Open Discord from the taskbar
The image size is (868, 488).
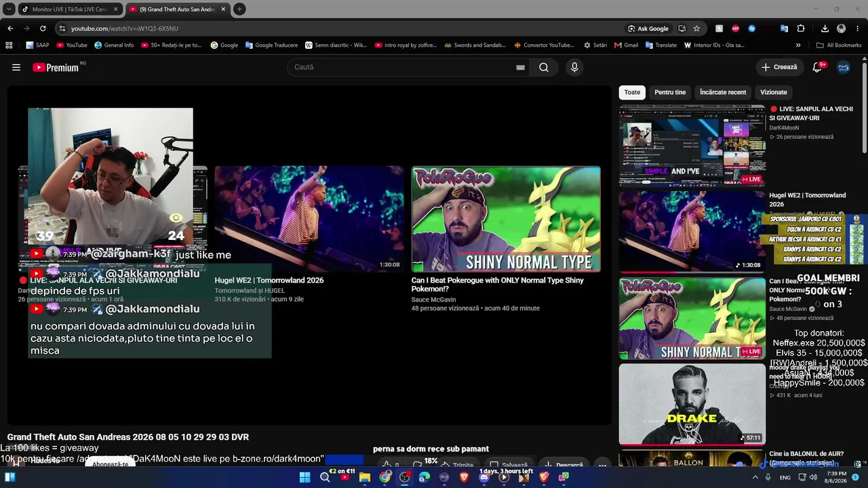pos(484,477)
